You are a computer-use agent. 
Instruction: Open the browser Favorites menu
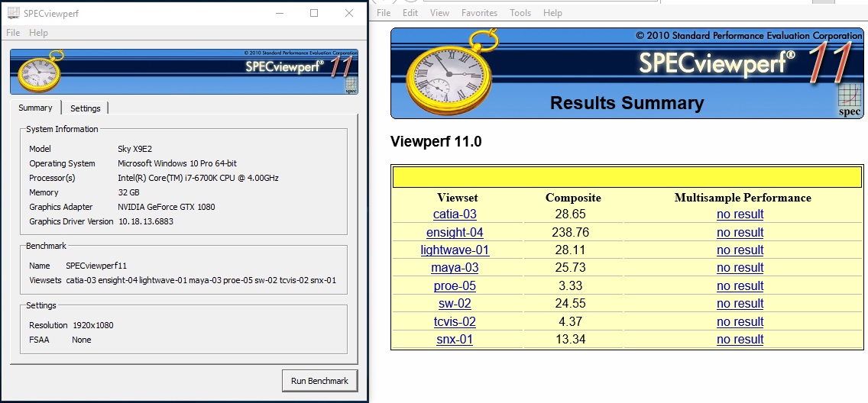click(x=479, y=13)
